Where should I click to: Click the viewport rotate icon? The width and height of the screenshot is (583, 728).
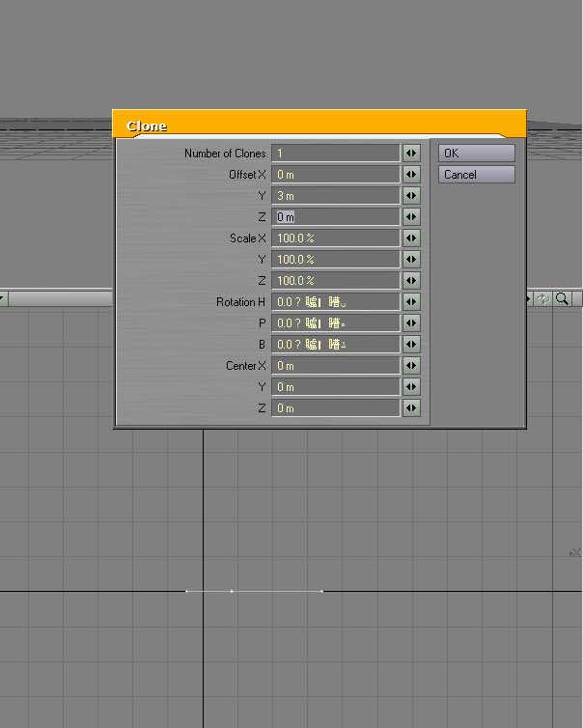click(x=543, y=299)
